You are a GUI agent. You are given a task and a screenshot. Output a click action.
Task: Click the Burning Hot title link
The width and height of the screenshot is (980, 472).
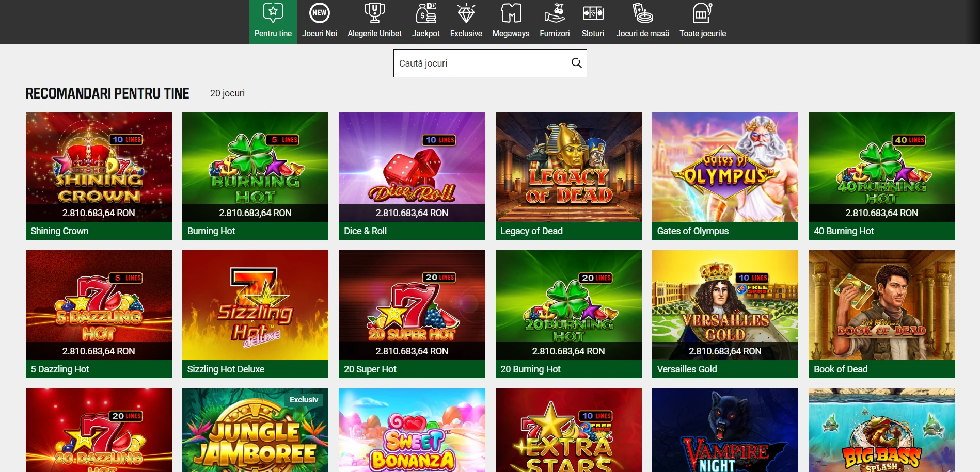point(211,231)
